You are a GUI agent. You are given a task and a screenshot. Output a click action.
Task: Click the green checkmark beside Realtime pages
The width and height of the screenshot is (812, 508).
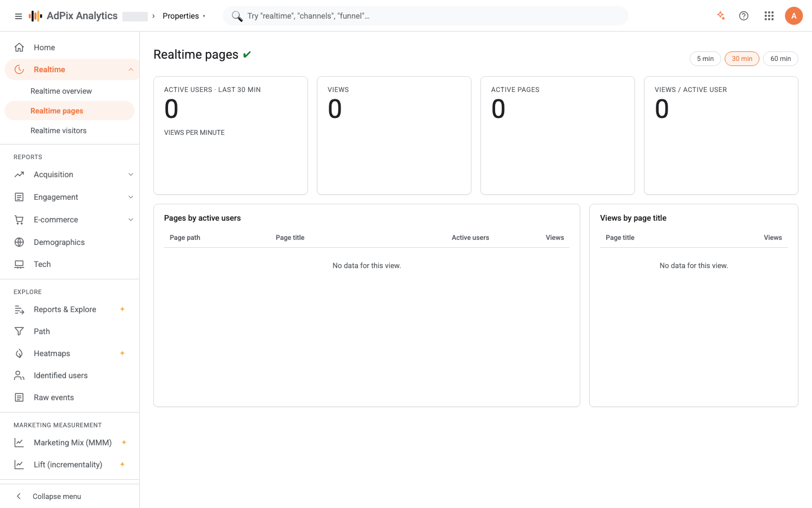point(247,55)
